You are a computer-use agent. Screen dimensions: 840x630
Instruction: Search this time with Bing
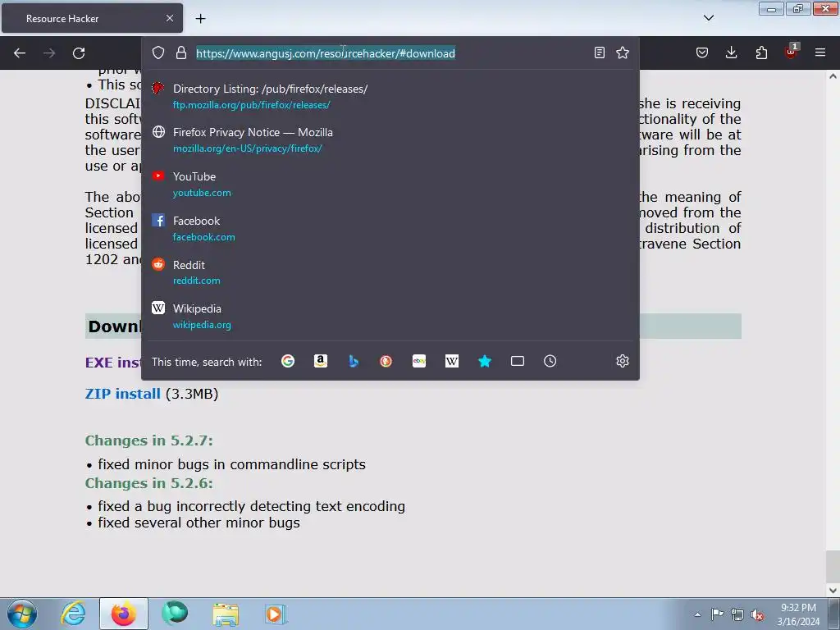(x=353, y=361)
